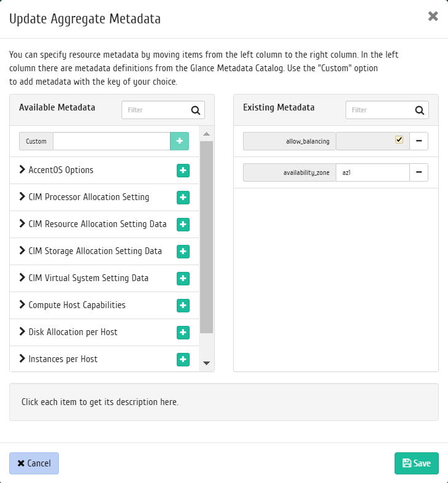Remove availability_zone metadata with minus button

click(x=419, y=172)
